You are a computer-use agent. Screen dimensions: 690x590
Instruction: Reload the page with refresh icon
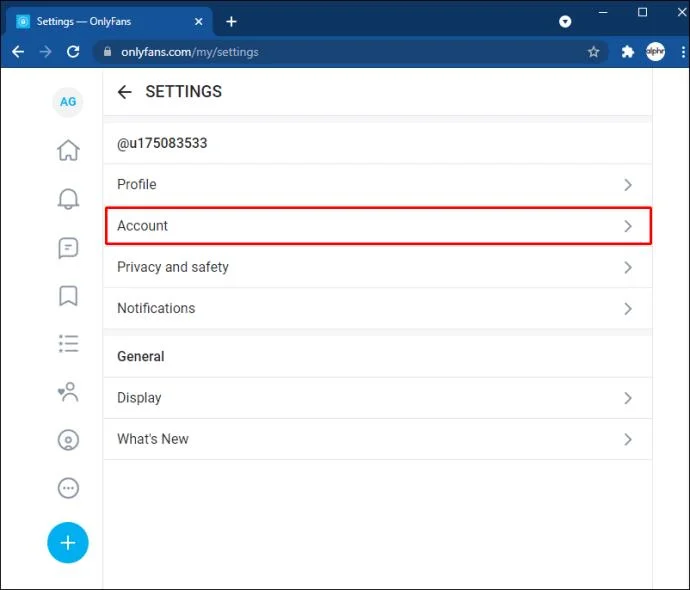(x=73, y=52)
